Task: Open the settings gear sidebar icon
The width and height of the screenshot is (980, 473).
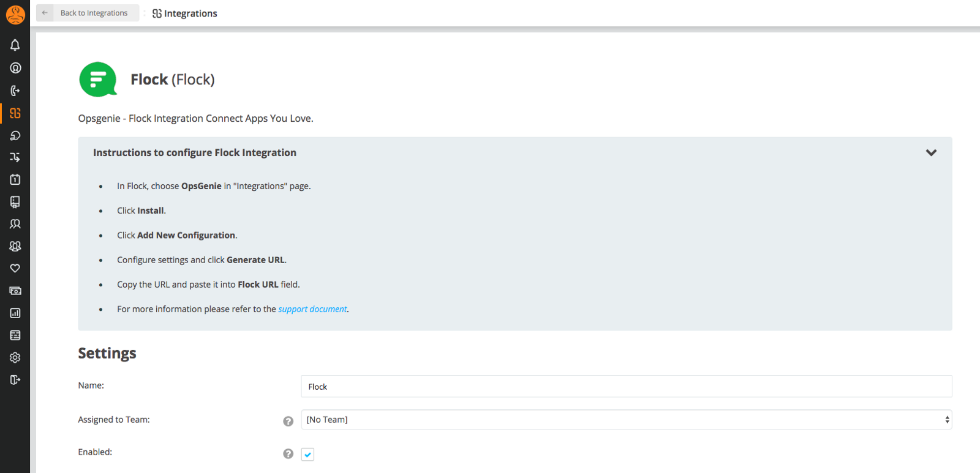Action: coord(15,357)
